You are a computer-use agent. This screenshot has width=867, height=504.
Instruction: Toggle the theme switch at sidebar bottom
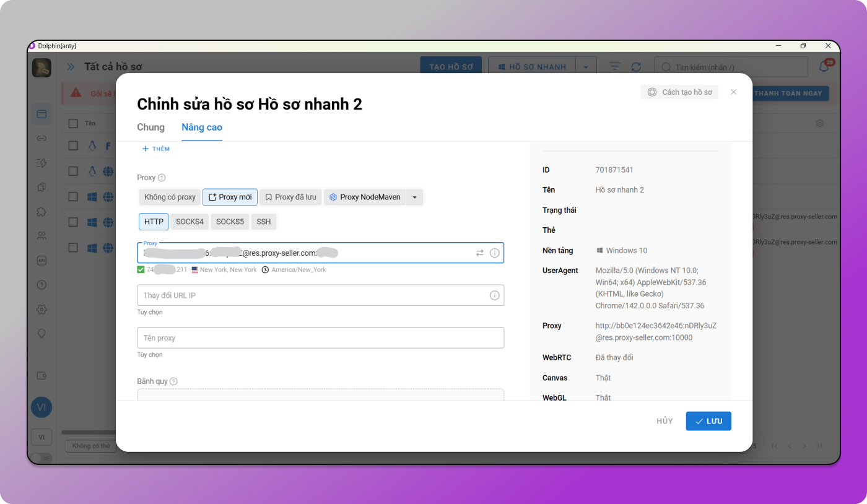[x=40, y=458]
